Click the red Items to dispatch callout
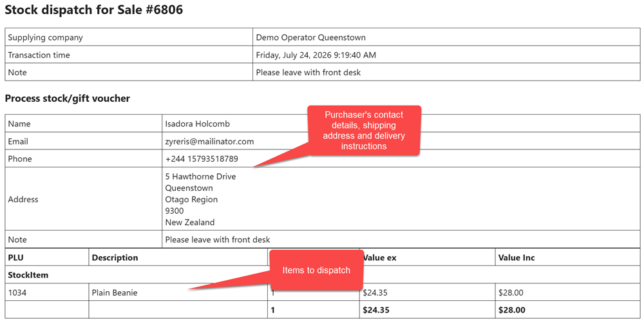 316,270
